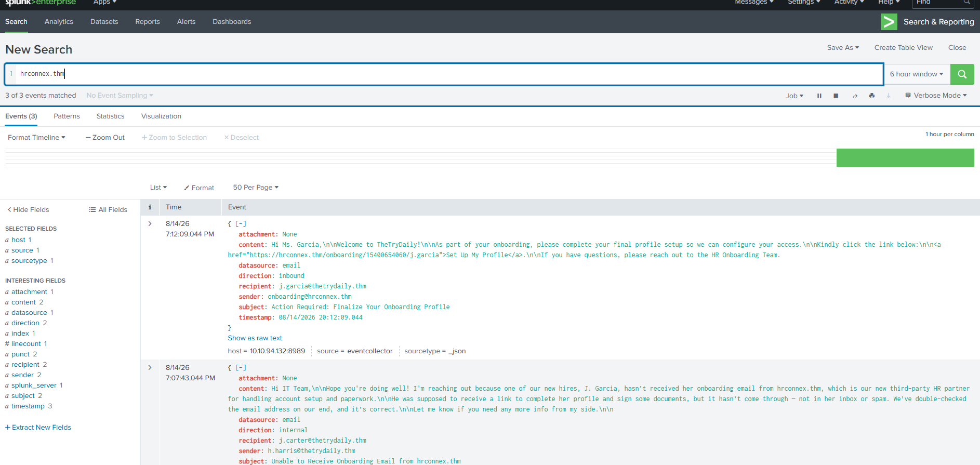Viewport: 980px width, 465px height.
Task: Expand the 7:07:43.044 PM event row
Action: [x=150, y=367]
